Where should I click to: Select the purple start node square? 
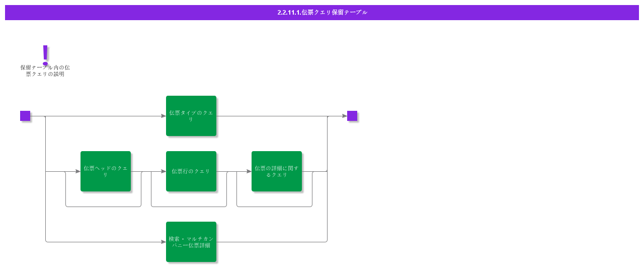pos(25,116)
